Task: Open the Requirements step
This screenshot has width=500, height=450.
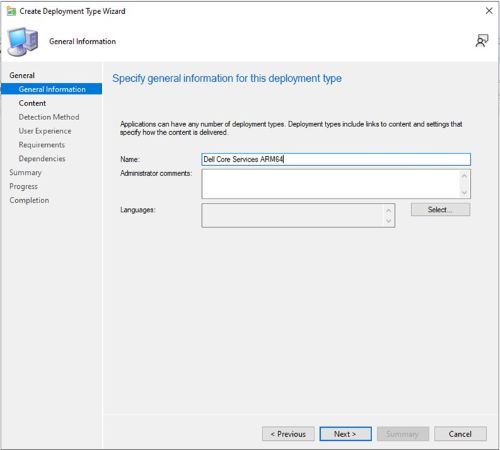Action: click(x=42, y=145)
